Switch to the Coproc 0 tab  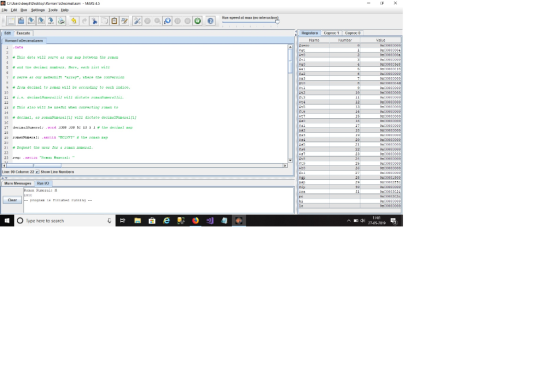(352, 33)
